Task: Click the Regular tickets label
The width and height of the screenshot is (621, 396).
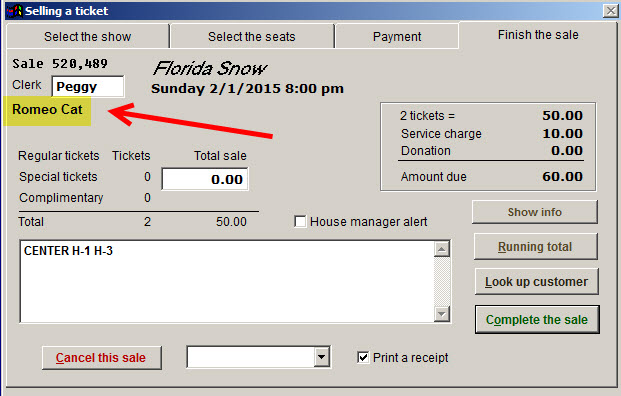Action: coord(59,156)
